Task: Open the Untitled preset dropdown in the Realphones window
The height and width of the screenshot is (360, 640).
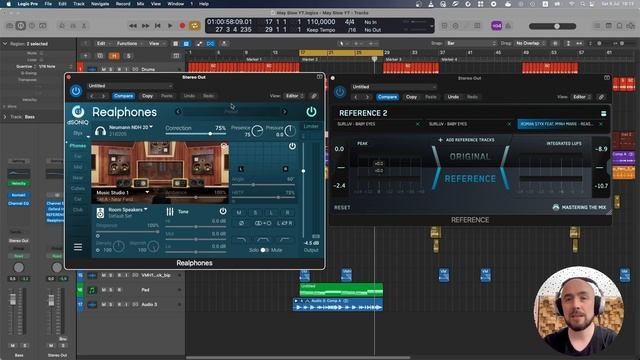Action: (x=130, y=86)
